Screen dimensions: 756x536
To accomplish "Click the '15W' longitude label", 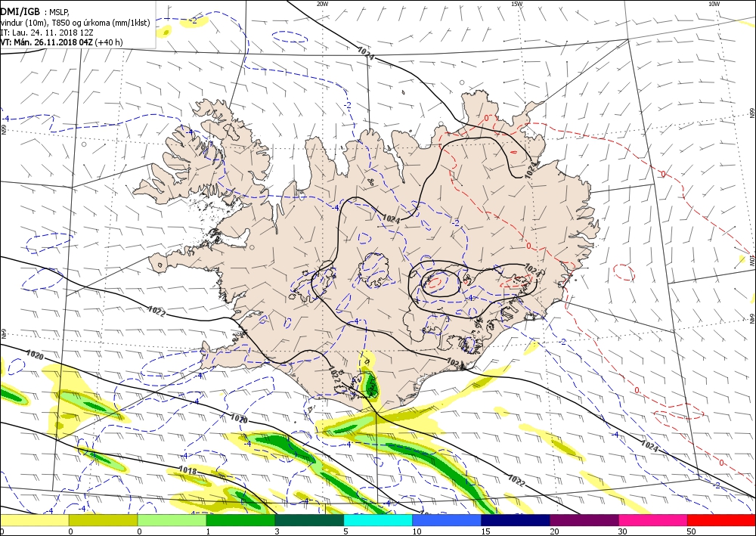I will 517,4.
